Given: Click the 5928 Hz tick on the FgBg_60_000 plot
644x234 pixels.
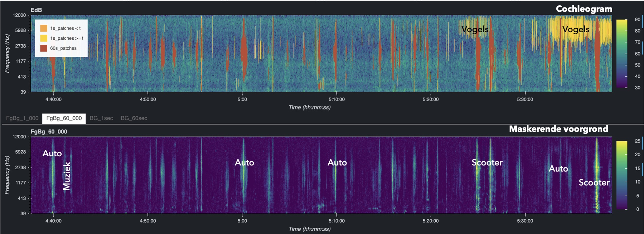Looking at the screenshot, I should coord(21,152).
